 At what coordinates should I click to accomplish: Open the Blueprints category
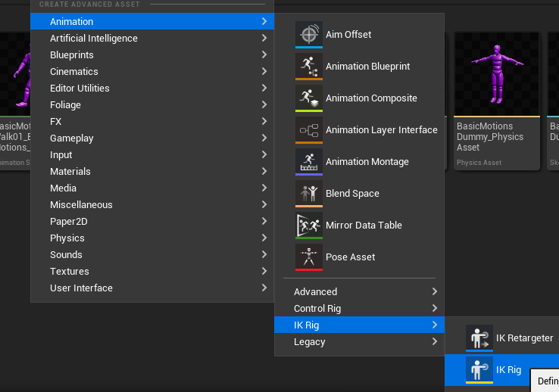(72, 55)
